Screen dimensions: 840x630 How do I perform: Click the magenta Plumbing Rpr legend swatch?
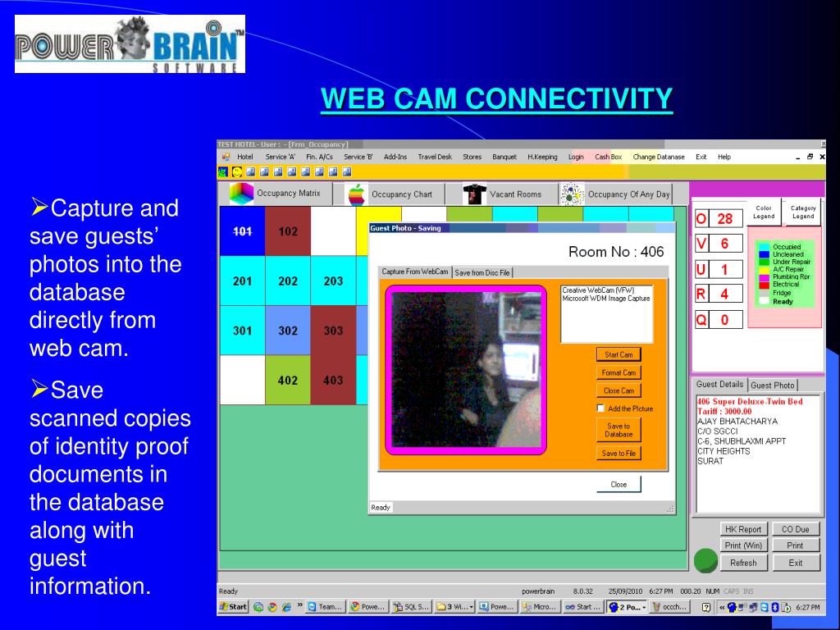765,277
